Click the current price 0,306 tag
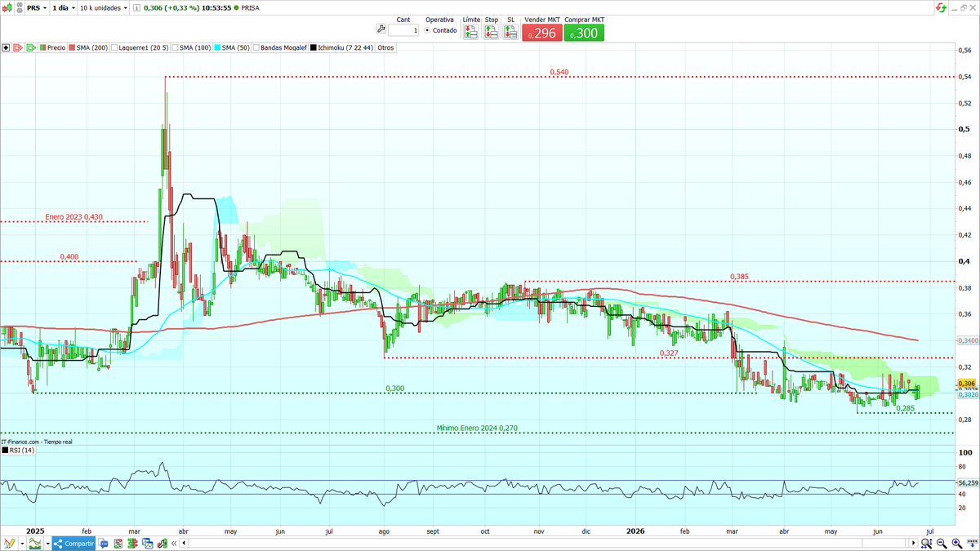 click(x=968, y=384)
